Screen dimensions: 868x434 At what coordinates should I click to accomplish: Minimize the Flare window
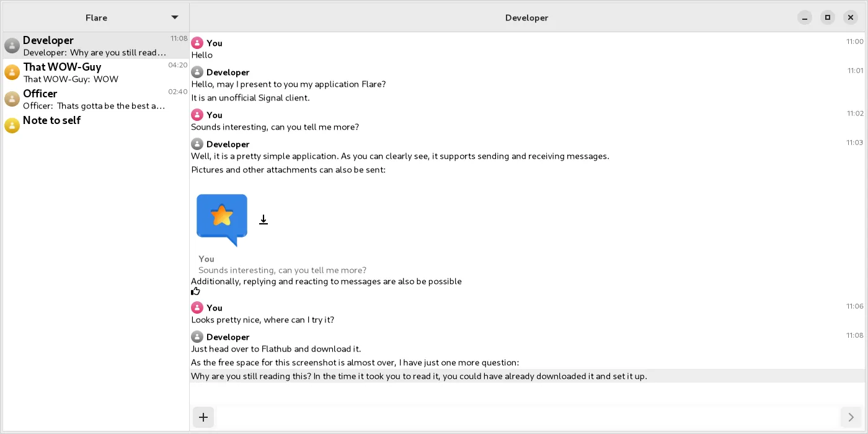pos(804,17)
